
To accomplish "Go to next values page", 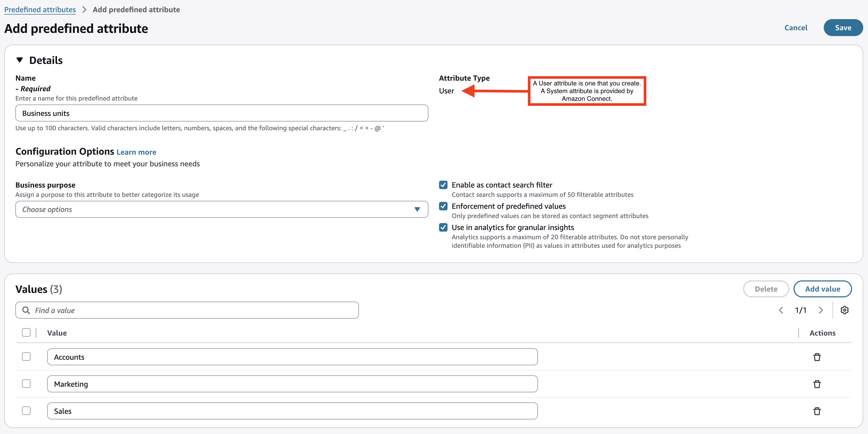I will [x=821, y=310].
